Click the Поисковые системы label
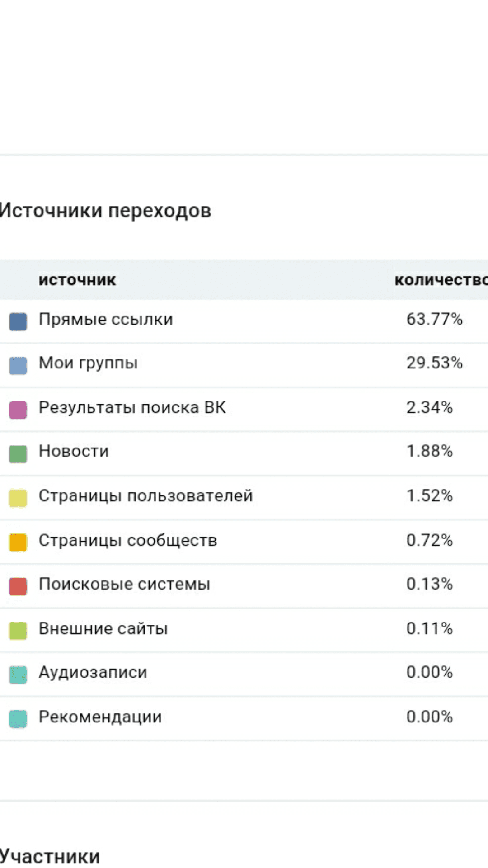 click(124, 584)
